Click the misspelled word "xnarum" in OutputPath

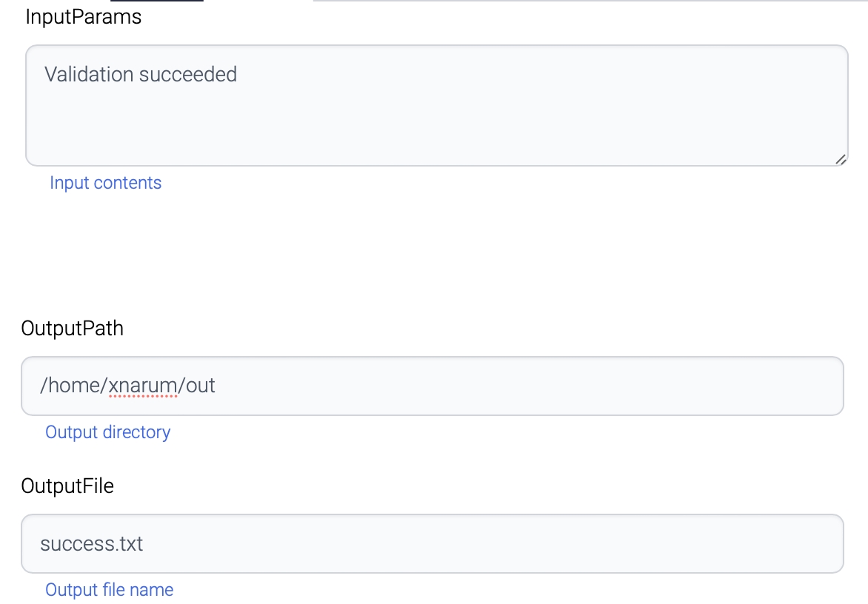click(143, 386)
